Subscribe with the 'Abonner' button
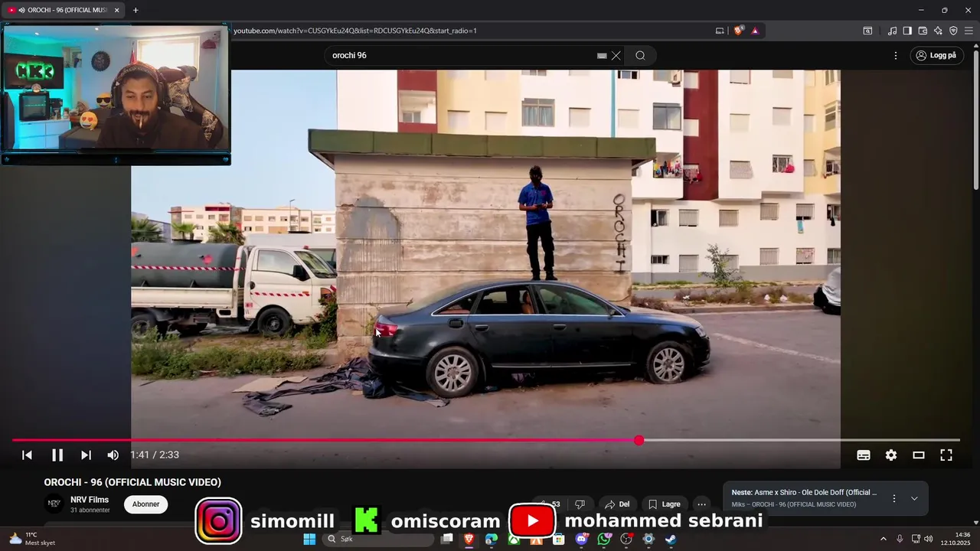 click(145, 504)
